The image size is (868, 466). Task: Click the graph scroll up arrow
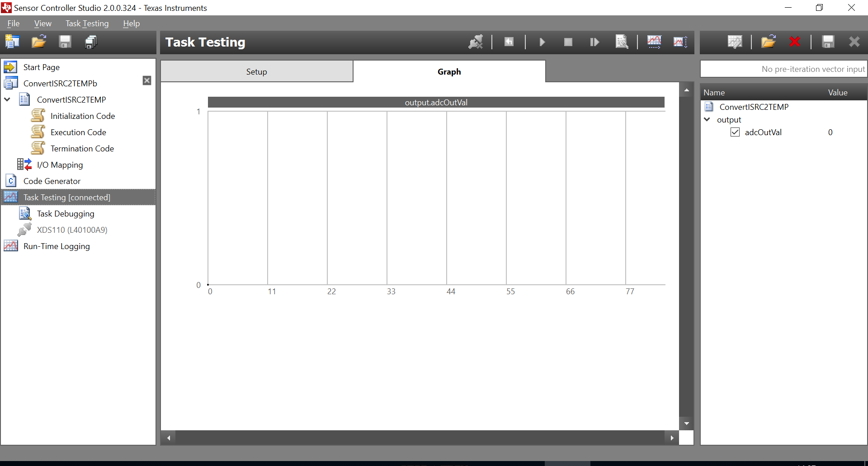(x=687, y=90)
